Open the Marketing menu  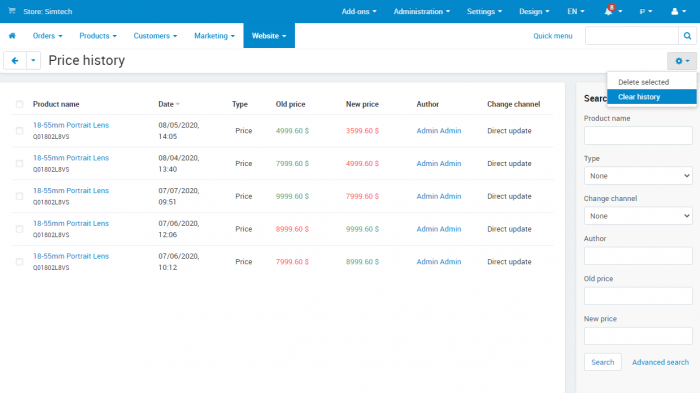(x=214, y=36)
